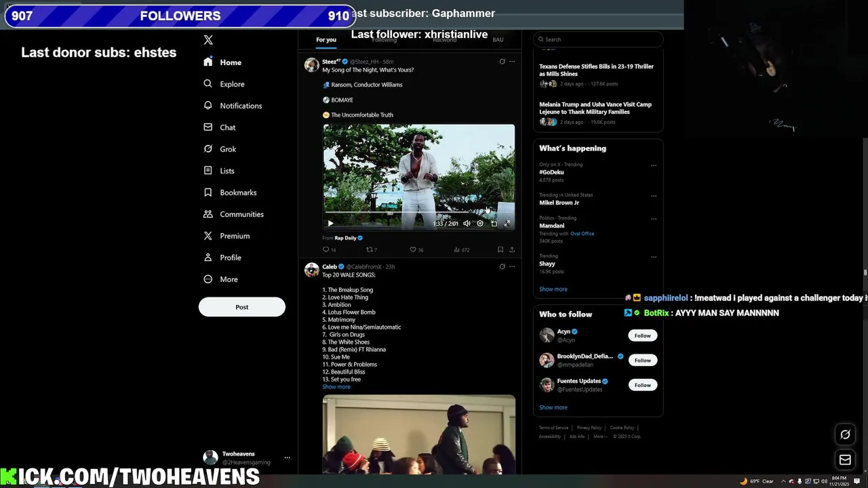Bookmark the Steez post
Image resolution: width=868 pixels, height=488 pixels.
click(500, 249)
